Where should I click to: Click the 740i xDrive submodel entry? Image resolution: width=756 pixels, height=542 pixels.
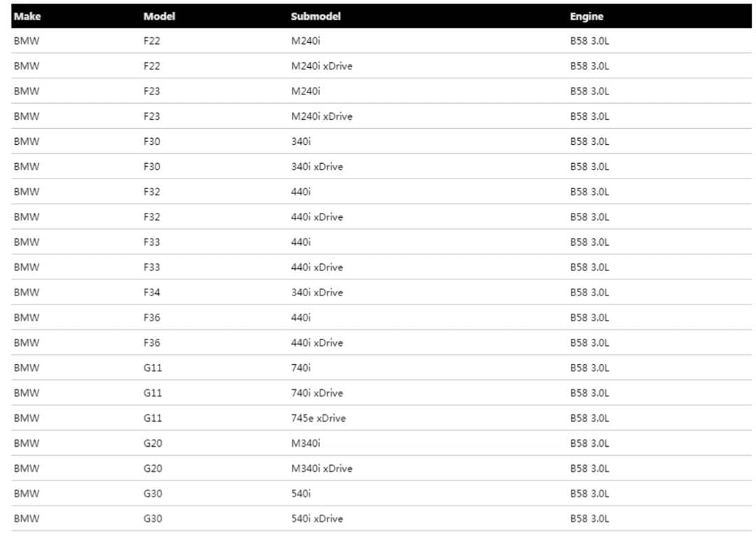point(317,393)
